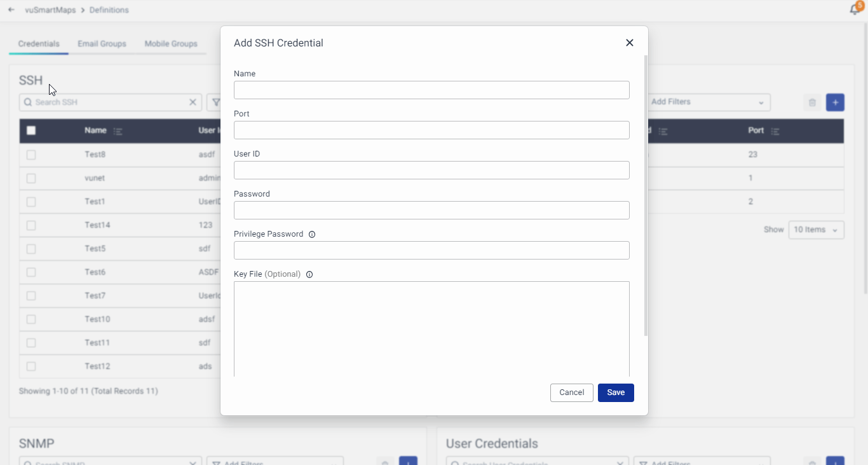Click the Key File info icon
The height and width of the screenshot is (465, 868).
click(309, 274)
